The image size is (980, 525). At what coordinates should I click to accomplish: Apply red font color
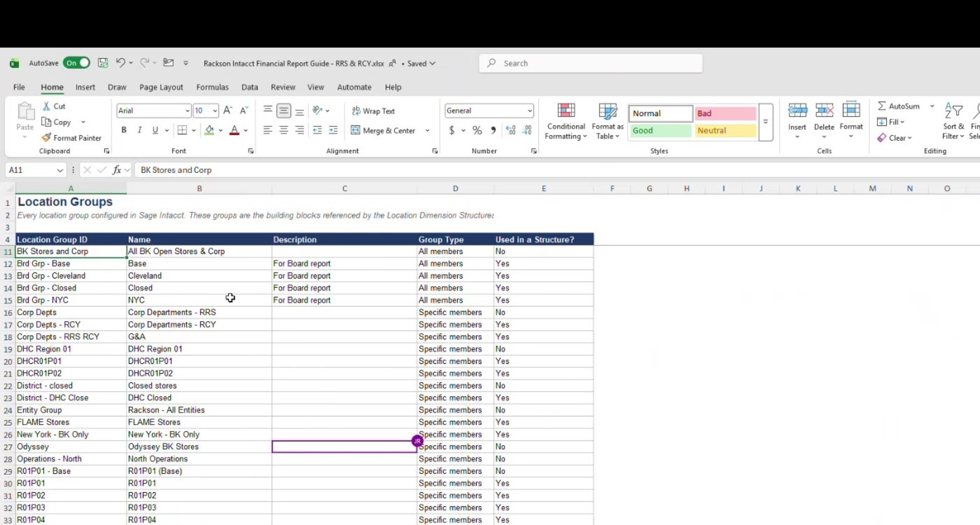tap(234, 130)
